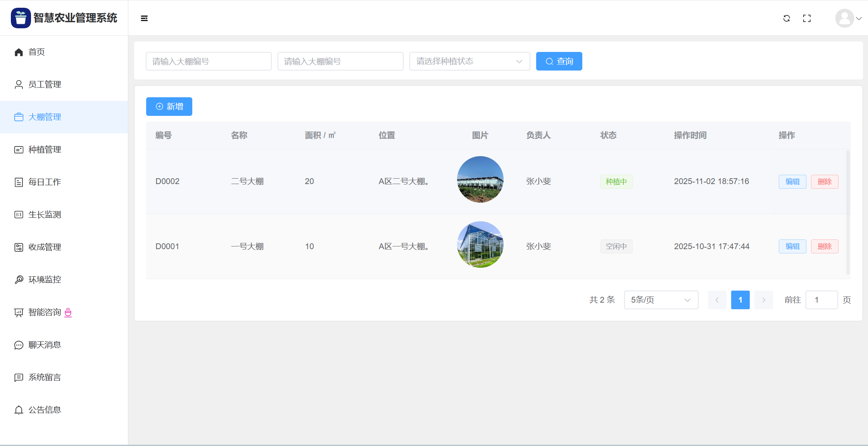Click the 智慧农业管理系统 logo icon
This screenshot has height=446, width=868.
point(21,18)
